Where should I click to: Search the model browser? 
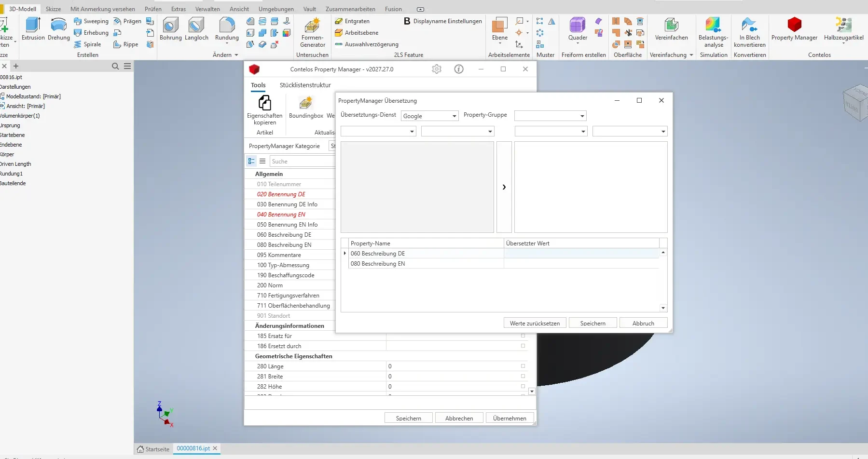click(x=115, y=66)
